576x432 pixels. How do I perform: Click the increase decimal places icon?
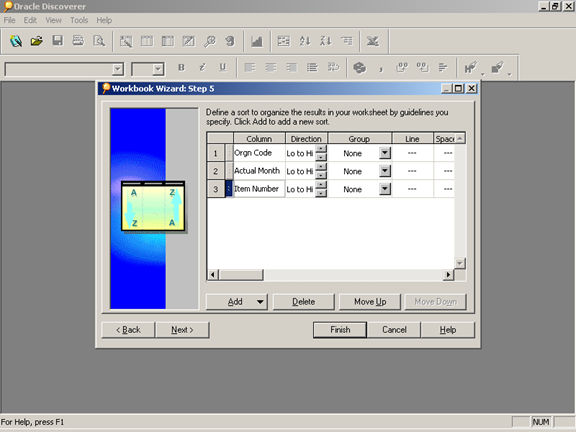402,68
